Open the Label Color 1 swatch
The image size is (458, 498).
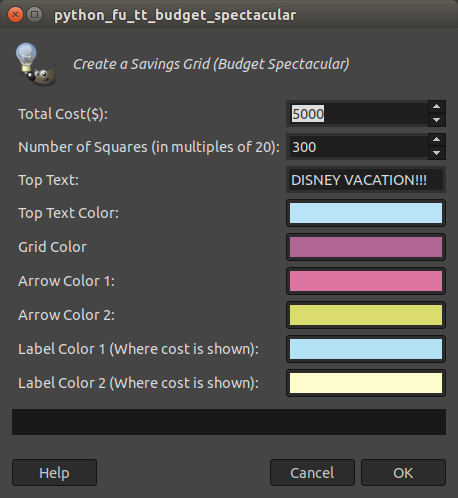point(366,349)
